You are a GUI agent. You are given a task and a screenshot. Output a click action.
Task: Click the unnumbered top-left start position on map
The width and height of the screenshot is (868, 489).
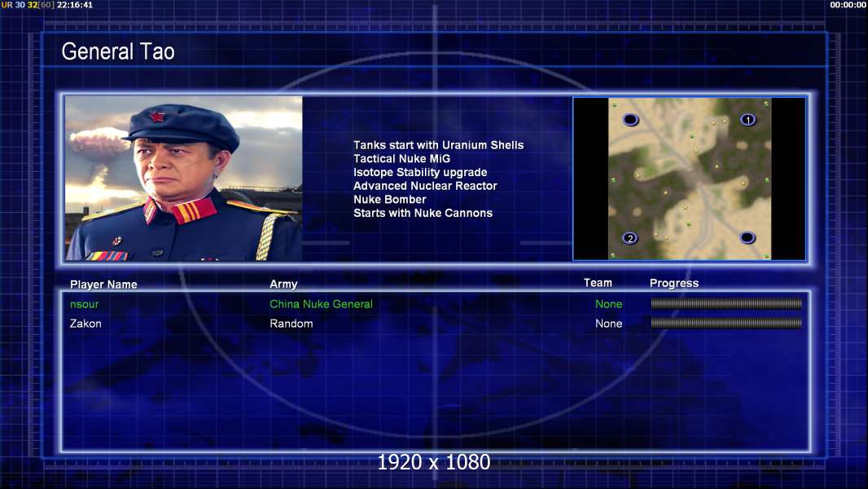tap(630, 120)
